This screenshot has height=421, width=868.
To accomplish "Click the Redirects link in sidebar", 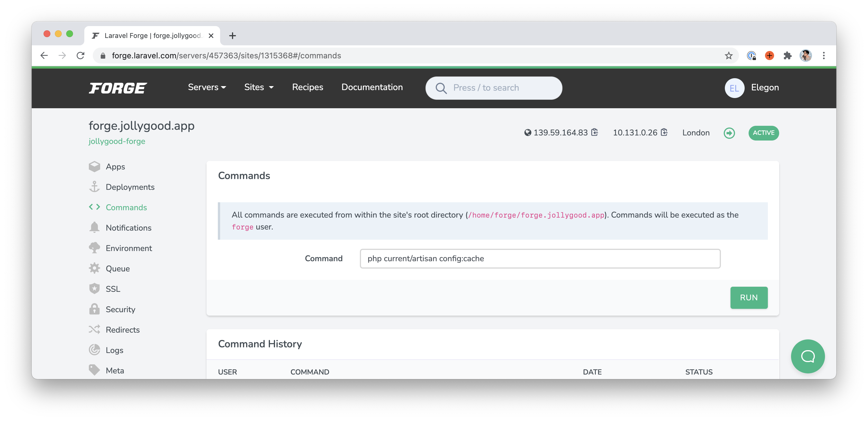I will (123, 329).
